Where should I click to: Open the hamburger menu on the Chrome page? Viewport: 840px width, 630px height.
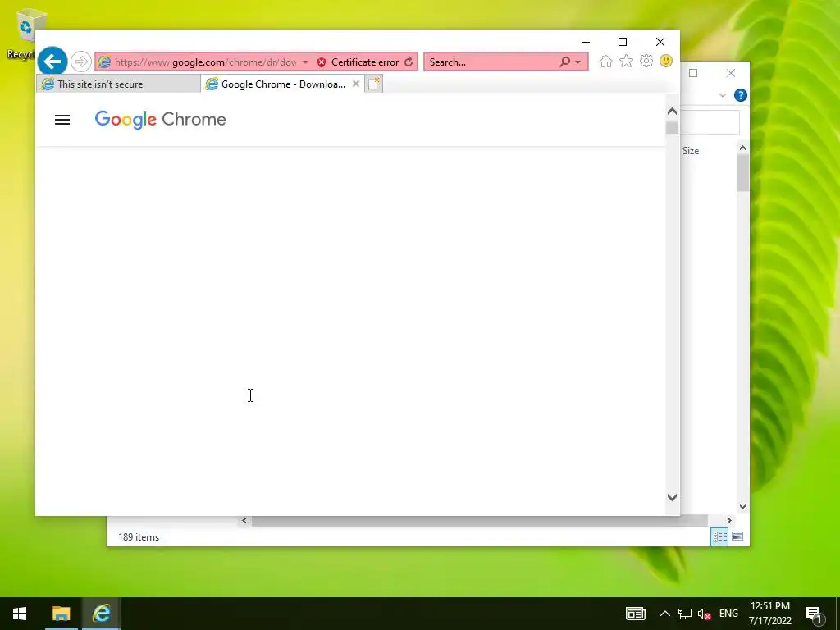click(x=62, y=120)
